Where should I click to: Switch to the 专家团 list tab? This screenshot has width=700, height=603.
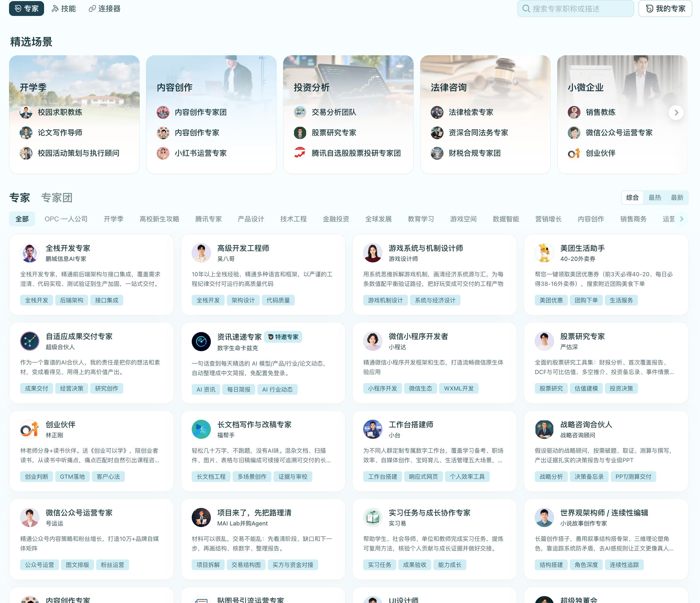click(57, 198)
